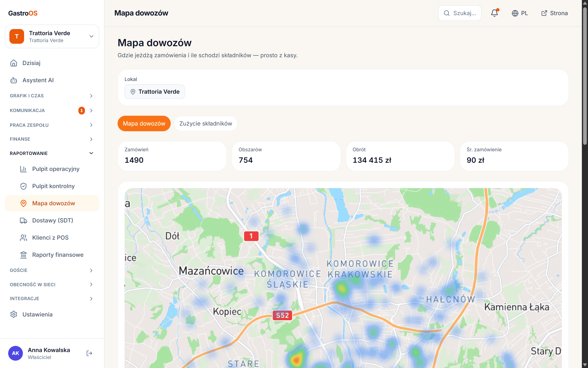
Task: Click the Zamówień 1490 stat card
Action: (x=172, y=156)
